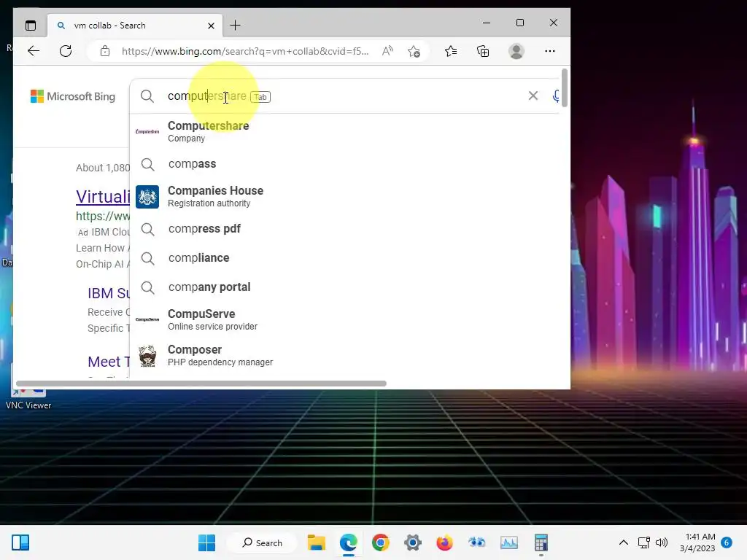Open the Favorites list
This screenshot has height=560, width=747.
click(451, 51)
